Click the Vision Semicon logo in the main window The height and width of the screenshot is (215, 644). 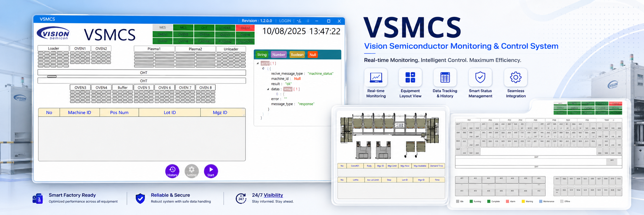click(x=53, y=33)
